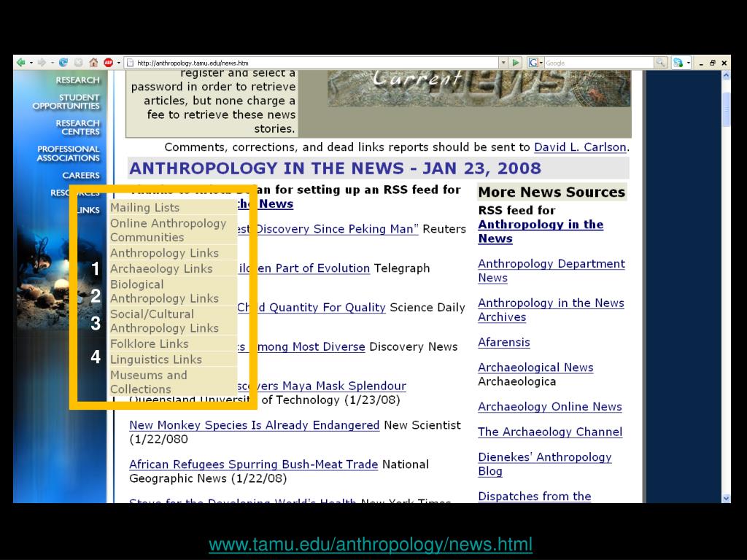The height and width of the screenshot is (560, 747).
Task: Open the Dispatches from the link
Action: click(x=534, y=496)
